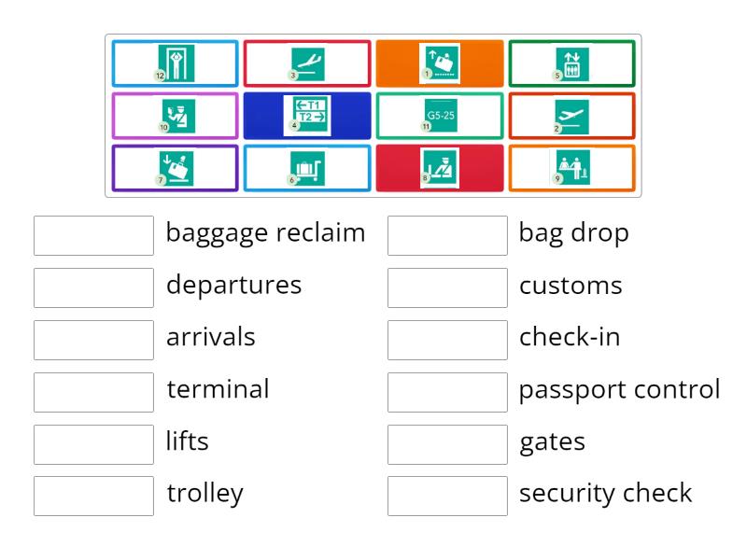Screen dimensions: 747x560
Task: Select the answer box next to departures
Action: (92, 287)
